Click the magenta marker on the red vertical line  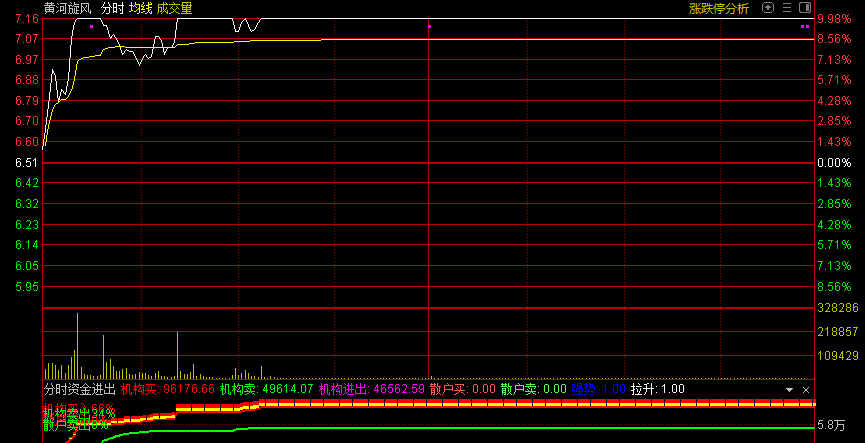(428, 26)
